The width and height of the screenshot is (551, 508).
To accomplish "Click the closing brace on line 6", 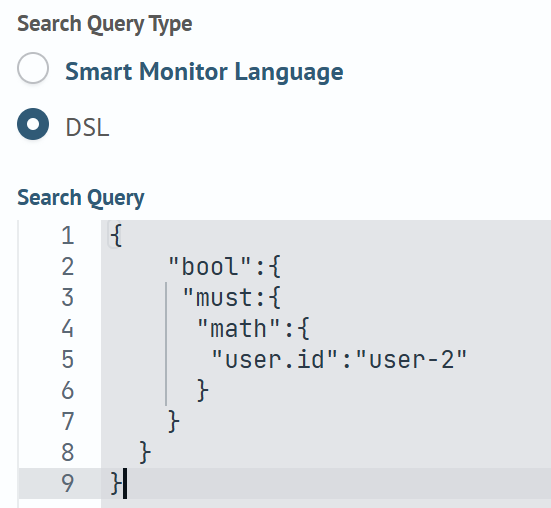I will [203, 390].
